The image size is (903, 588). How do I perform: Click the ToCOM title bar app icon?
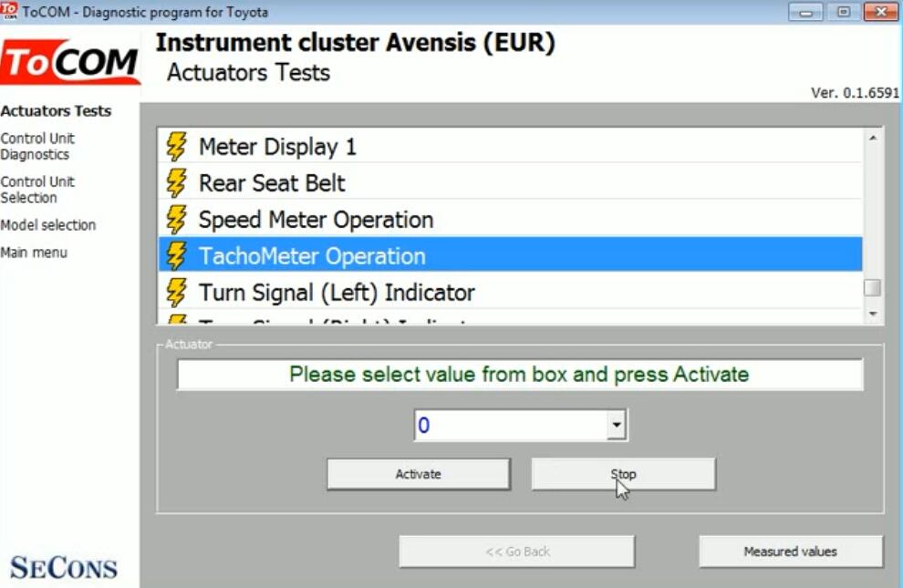(x=9, y=11)
